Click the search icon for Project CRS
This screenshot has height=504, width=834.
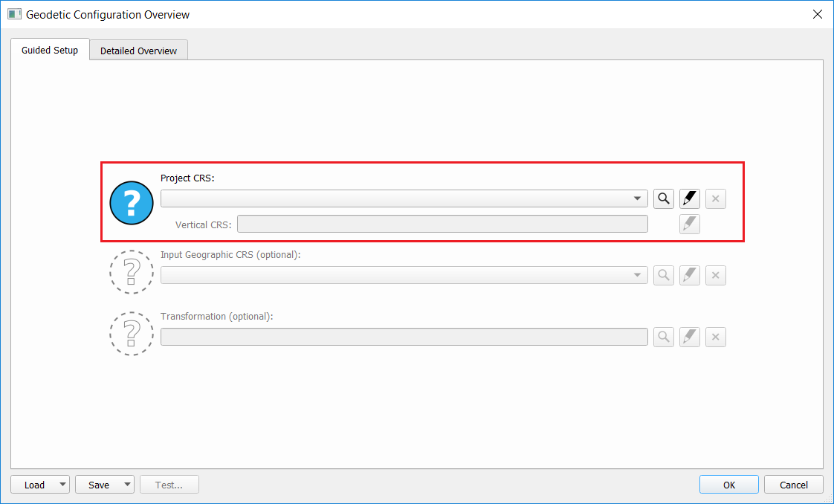coord(664,198)
